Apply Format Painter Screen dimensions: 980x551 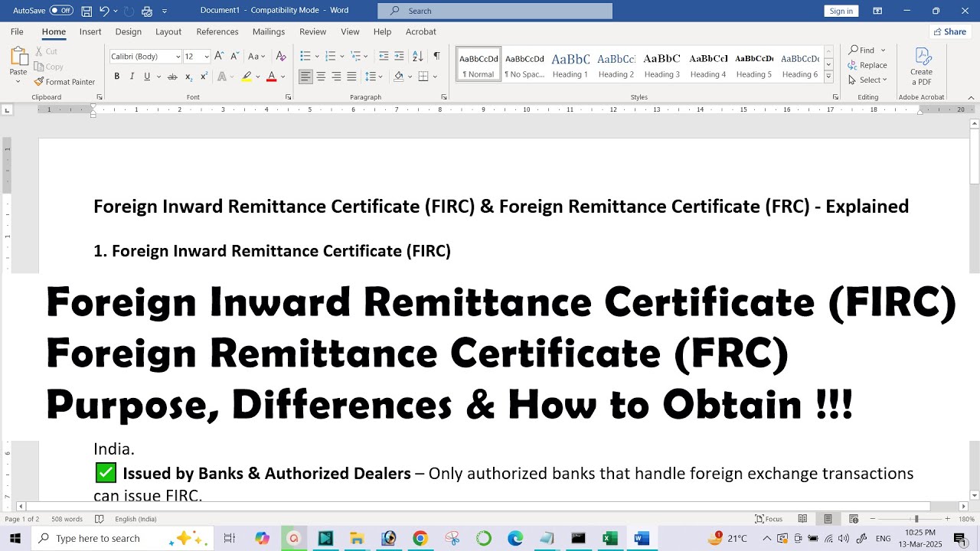[64, 82]
